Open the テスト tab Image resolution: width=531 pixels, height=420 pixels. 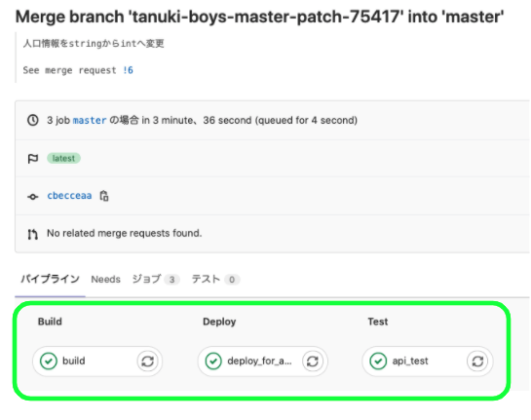(x=215, y=280)
